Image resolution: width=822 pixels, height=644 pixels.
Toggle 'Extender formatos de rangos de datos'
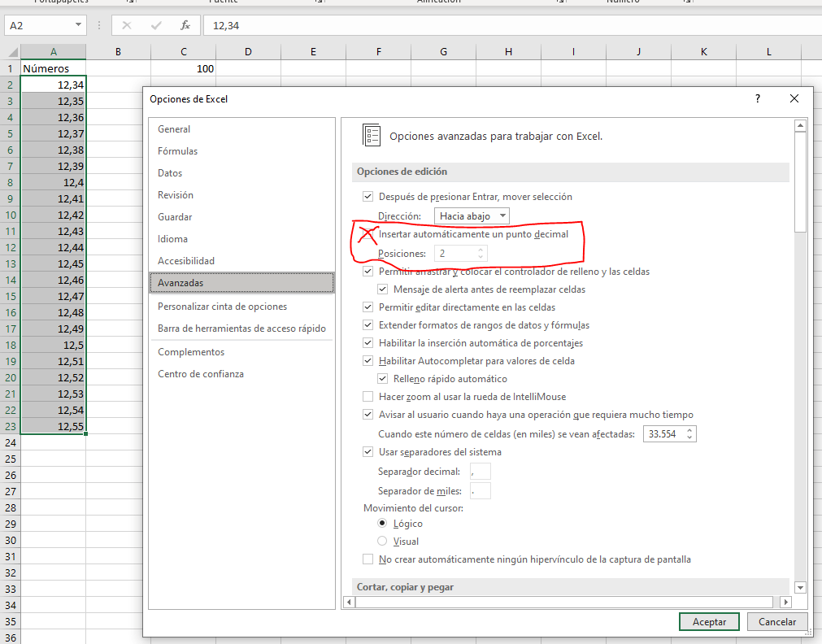coord(368,325)
